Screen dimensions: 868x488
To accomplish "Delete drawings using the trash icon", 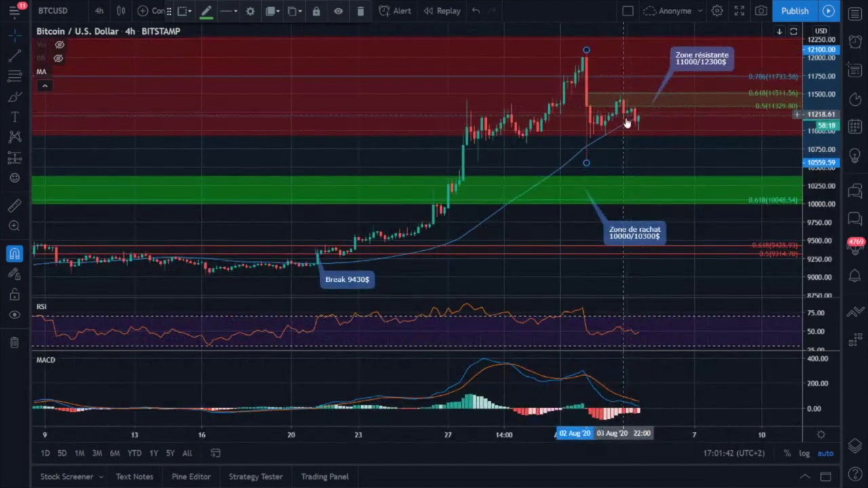I will point(361,11).
